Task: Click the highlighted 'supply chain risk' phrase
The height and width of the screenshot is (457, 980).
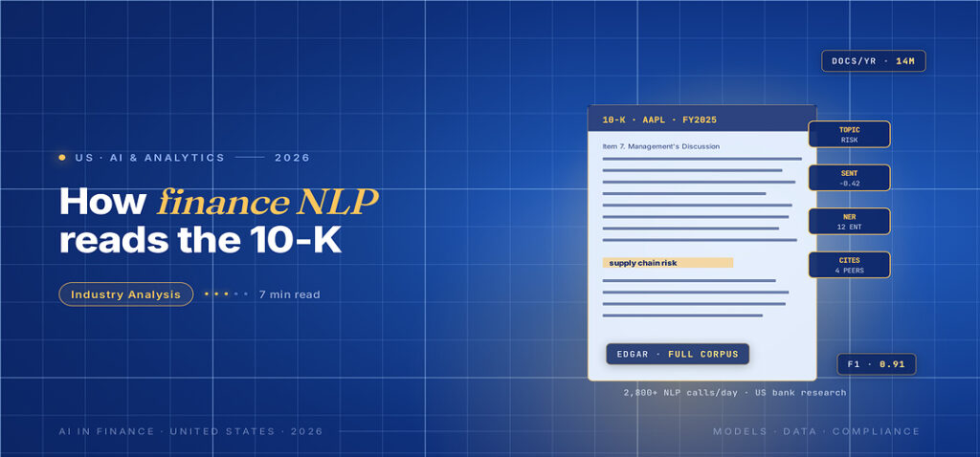Action: 667,263
